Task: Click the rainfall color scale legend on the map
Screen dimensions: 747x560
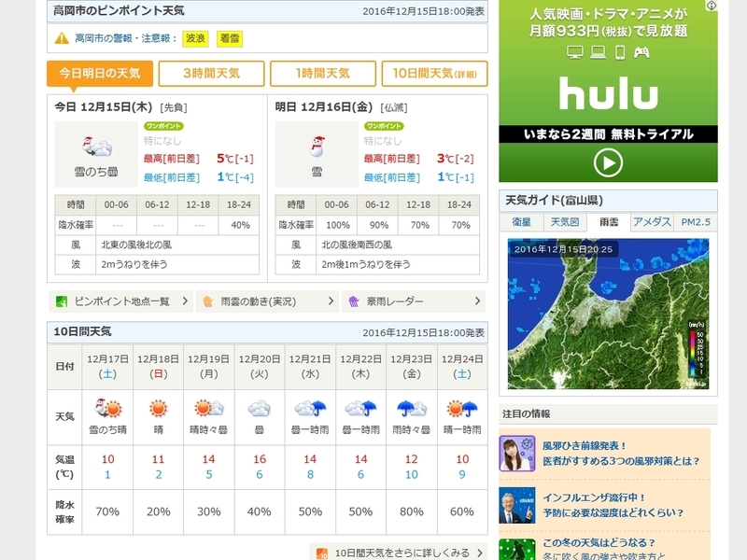Action: coord(696,349)
